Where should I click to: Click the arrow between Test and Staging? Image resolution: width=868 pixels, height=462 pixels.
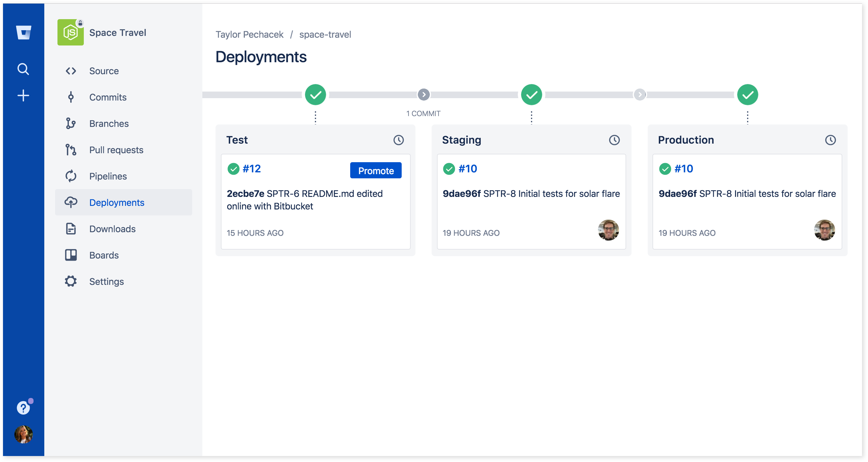coord(424,95)
